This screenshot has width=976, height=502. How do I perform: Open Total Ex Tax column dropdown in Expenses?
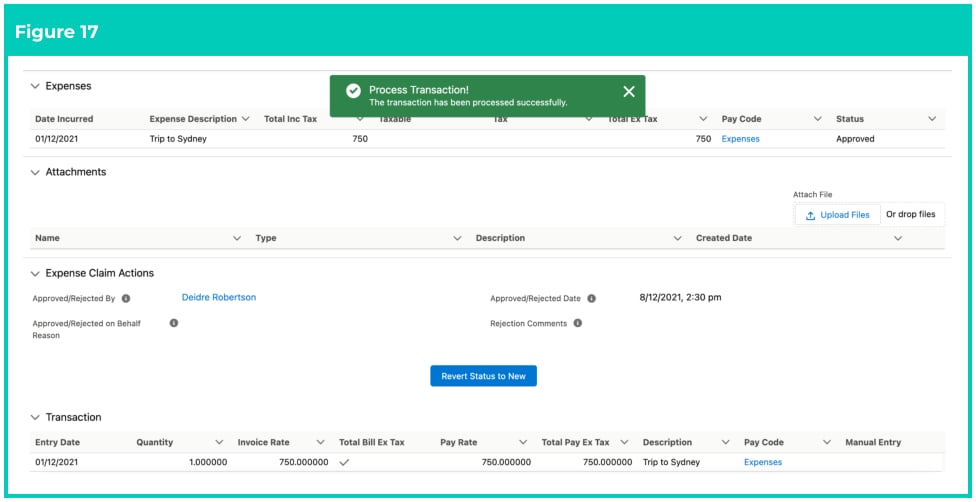point(703,119)
